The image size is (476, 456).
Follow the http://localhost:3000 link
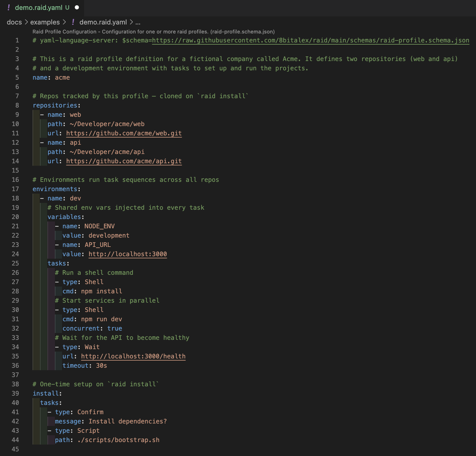[128, 254]
